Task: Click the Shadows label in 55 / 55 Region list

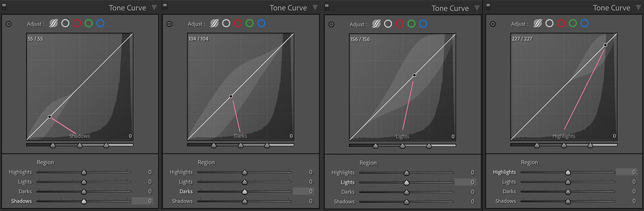Action: point(21,201)
